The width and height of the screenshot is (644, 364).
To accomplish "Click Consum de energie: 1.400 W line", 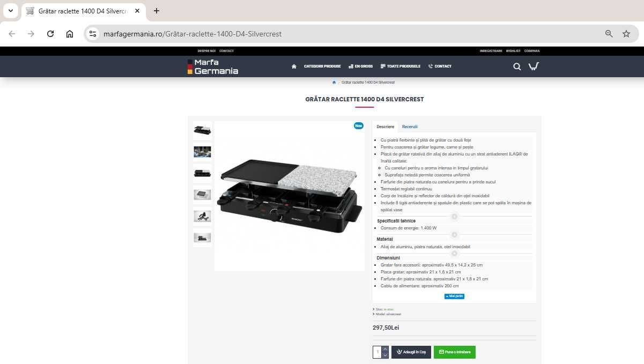I will coord(409,228).
